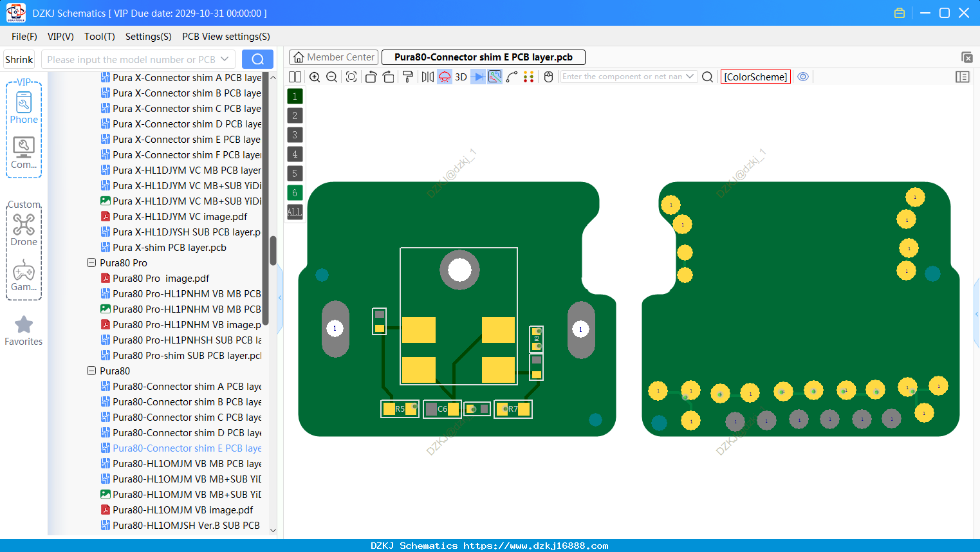
Task: Open the component search dropdown arrow
Action: coord(690,77)
